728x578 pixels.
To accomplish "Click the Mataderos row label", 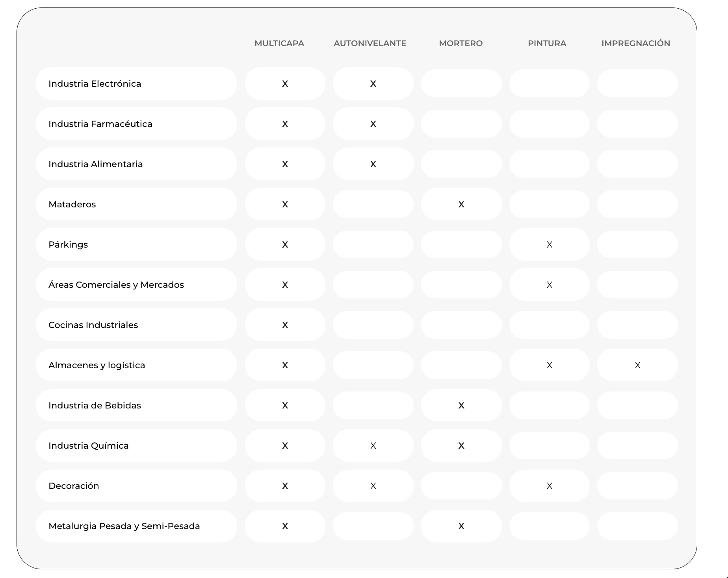I will (x=72, y=204).
